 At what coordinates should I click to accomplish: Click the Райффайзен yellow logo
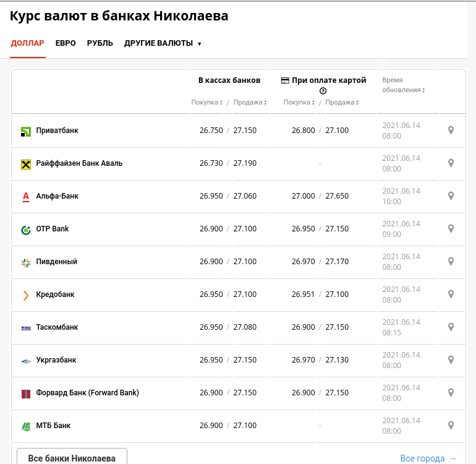pos(26,165)
